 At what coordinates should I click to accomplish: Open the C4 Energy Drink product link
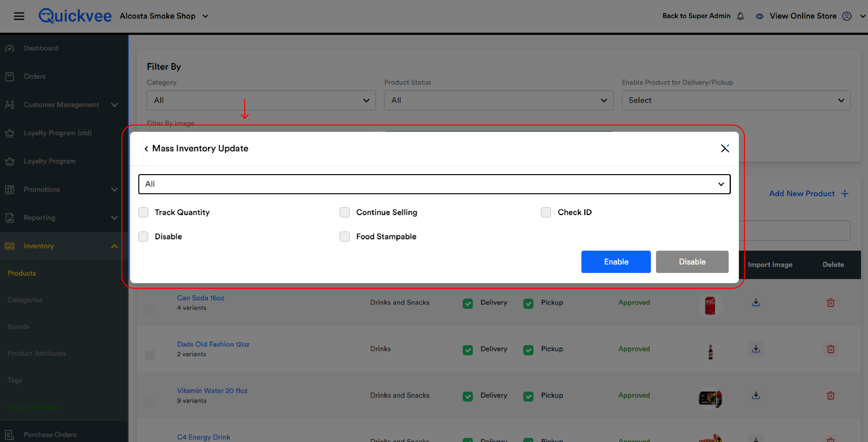point(203,437)
